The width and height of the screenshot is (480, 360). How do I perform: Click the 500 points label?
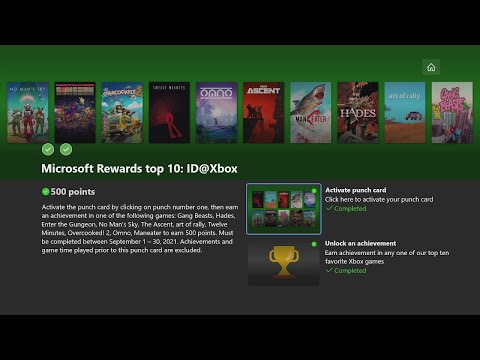(x=73, y=192)
